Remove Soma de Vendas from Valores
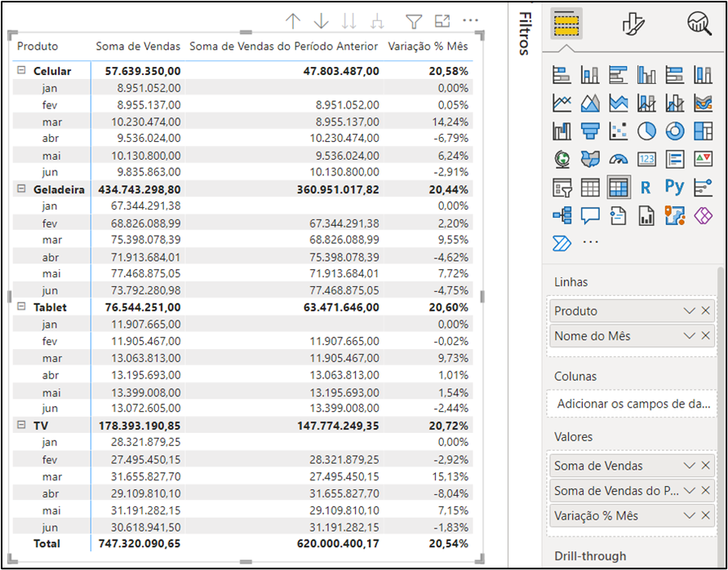 705,465
